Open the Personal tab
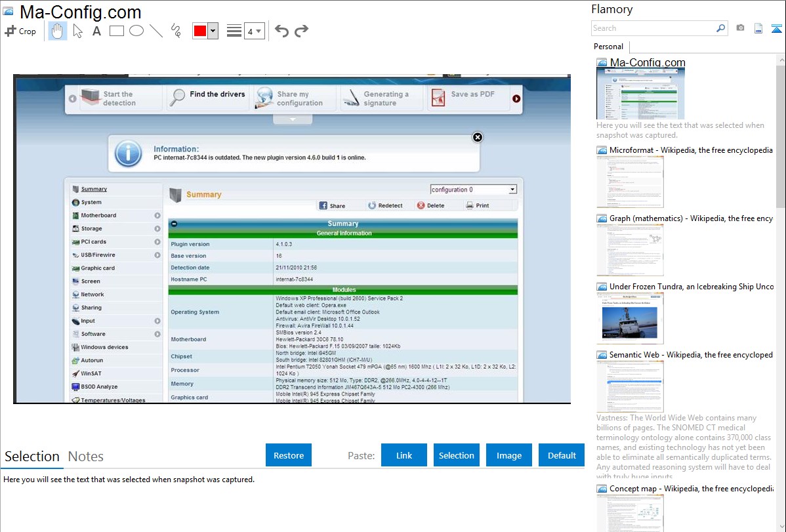 pos(608,47)
